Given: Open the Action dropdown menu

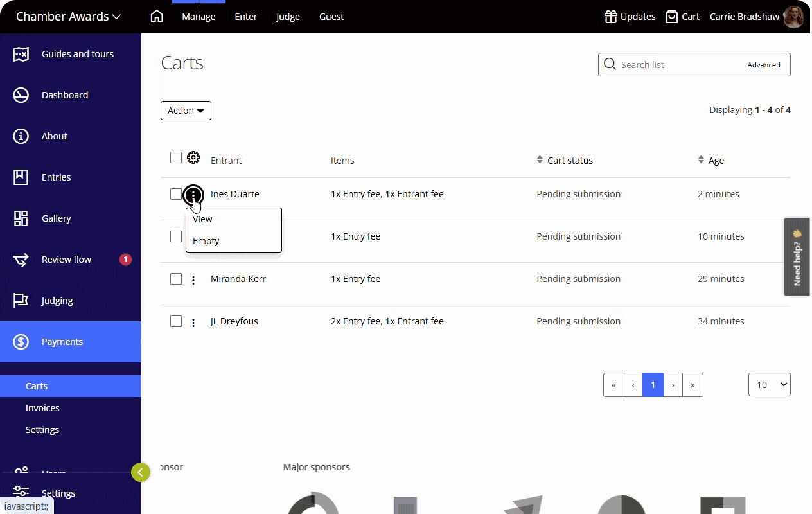Looking at the screenshot, I should (x=186, y=110).
